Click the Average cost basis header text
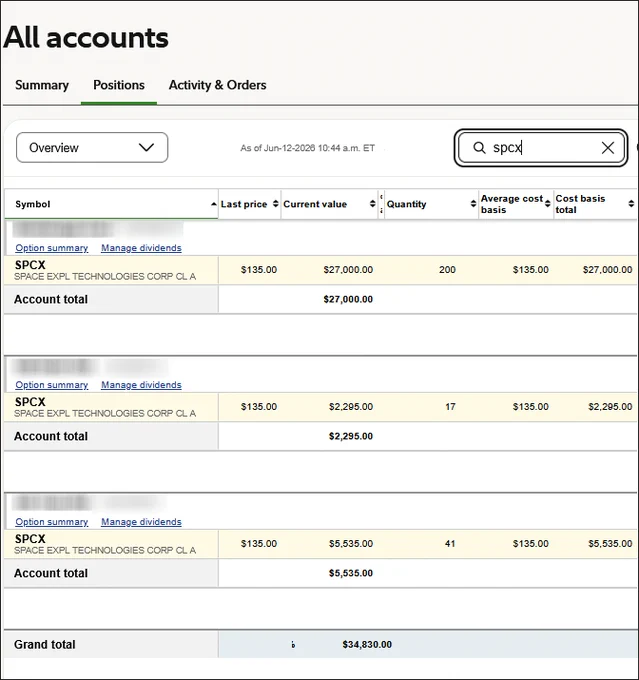The image size is (639, 680). point(511,204)
